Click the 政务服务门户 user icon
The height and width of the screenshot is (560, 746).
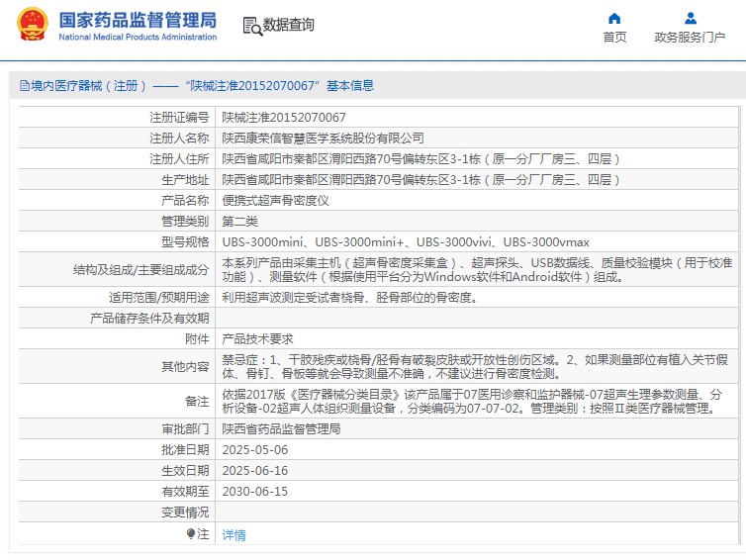pos(691,19)
